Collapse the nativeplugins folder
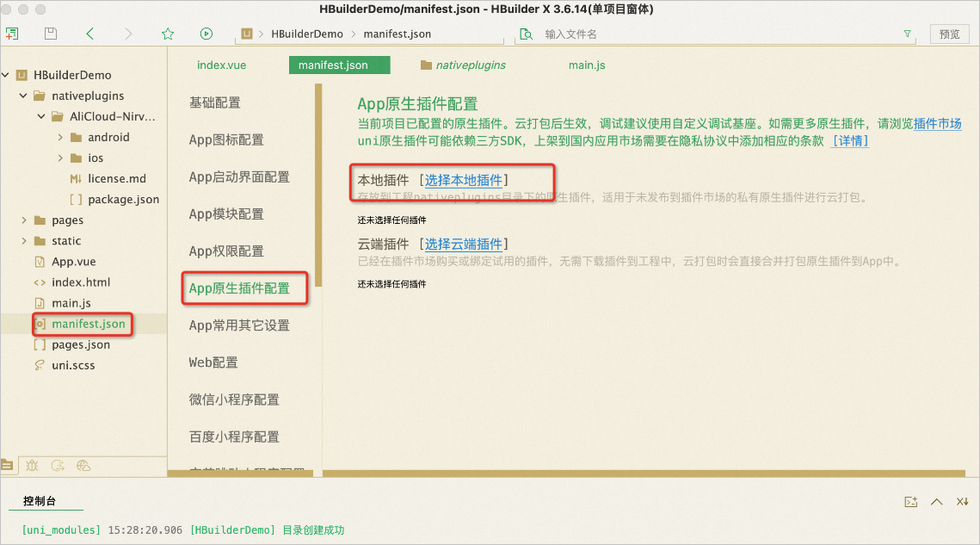Viewport: 980px width, 545px height. tap(23, 96)
